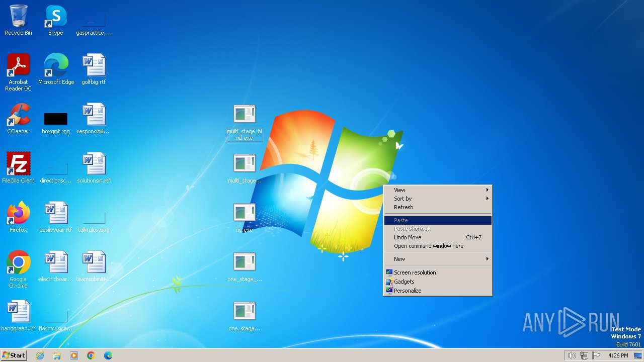
Task: Click the Show desktop button
Action: point(638,355)
